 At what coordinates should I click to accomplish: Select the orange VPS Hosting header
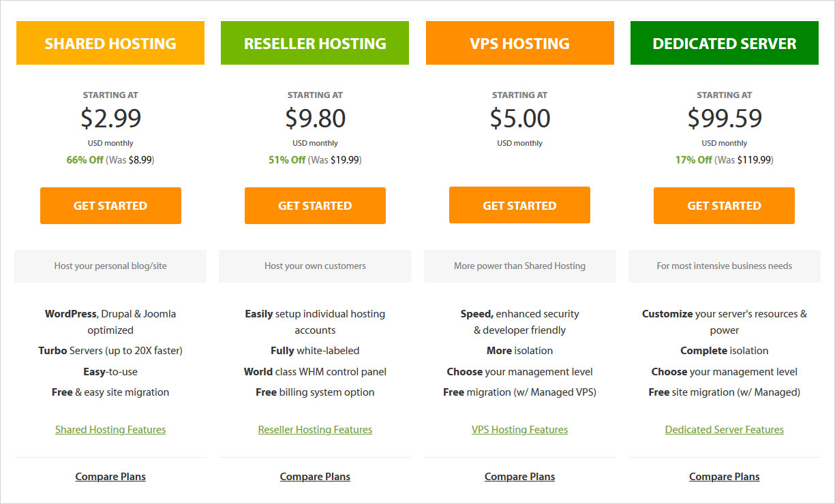[x=519, y=44]
